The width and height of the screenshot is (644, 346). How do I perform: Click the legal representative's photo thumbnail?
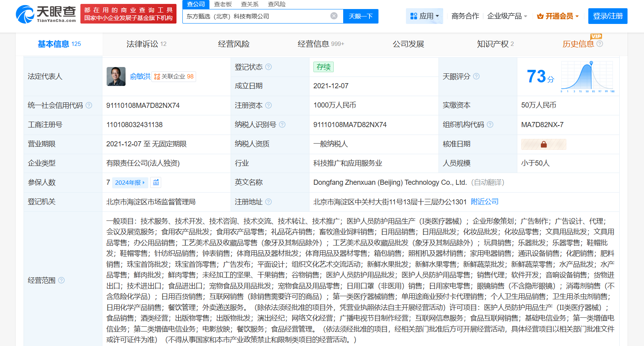[x=116, y=76]
